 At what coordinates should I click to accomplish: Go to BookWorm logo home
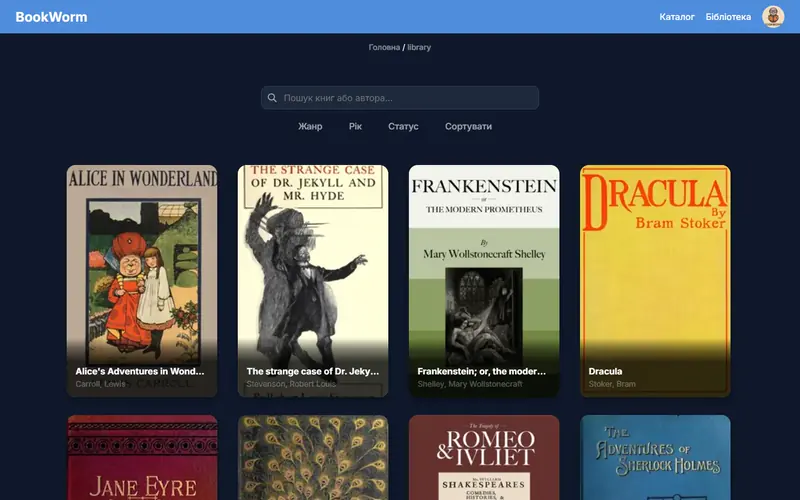point(52,17)
